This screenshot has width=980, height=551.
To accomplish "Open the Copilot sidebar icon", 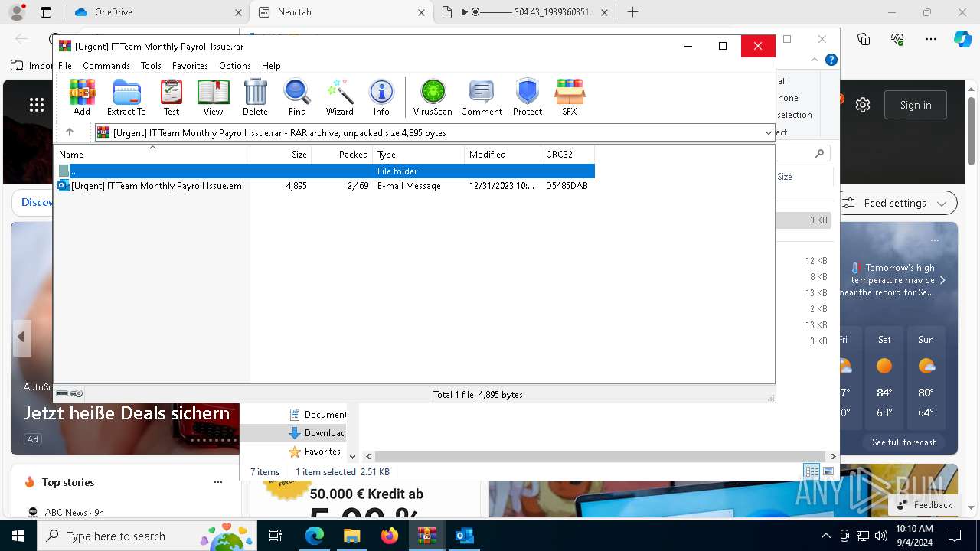I will click(962, 39).
